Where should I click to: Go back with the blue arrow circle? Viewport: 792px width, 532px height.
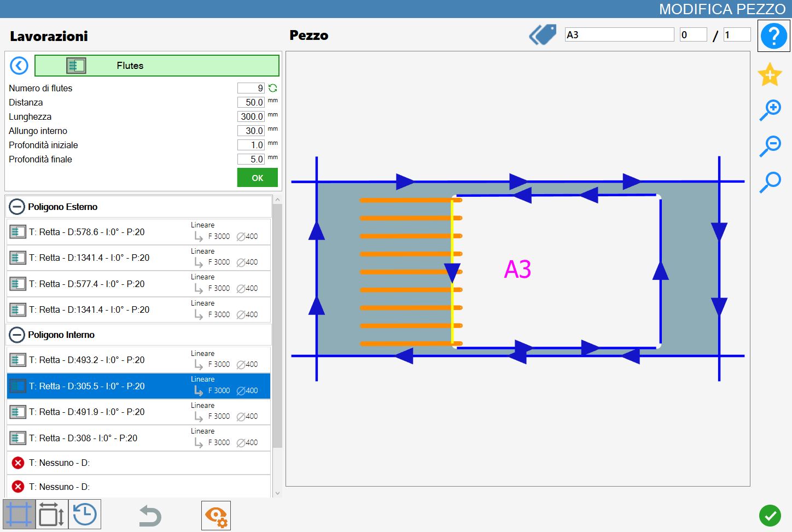point(19,66)
